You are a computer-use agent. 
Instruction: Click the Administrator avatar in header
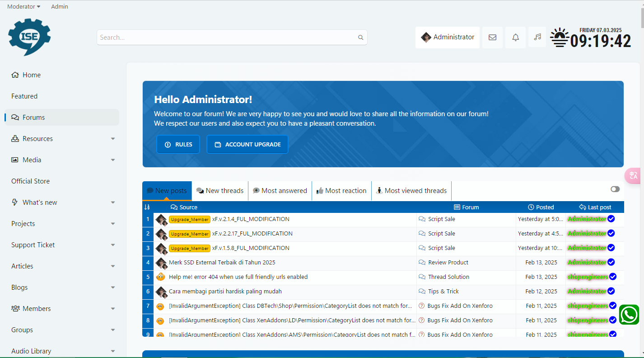pyautogui.click(x=426, y=37)
